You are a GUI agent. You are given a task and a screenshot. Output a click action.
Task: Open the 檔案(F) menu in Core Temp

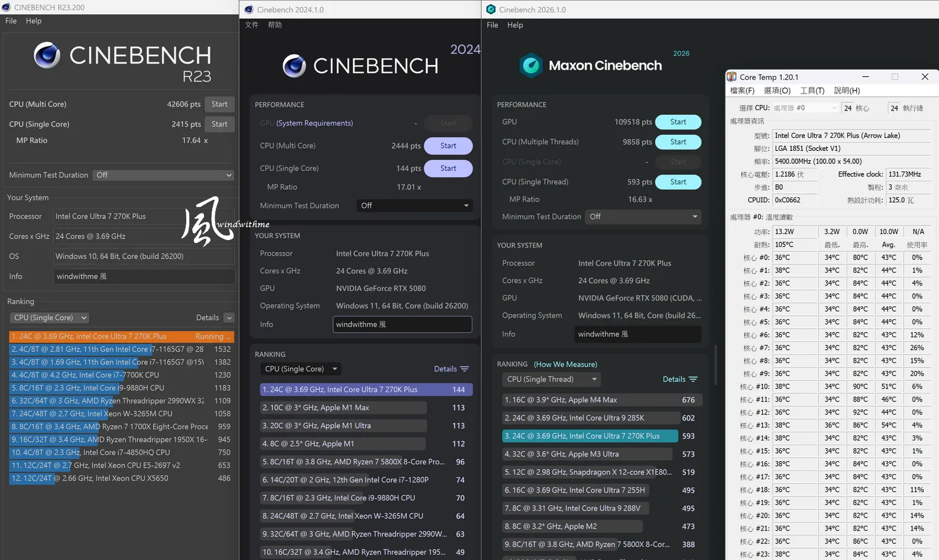pos(742,90)
